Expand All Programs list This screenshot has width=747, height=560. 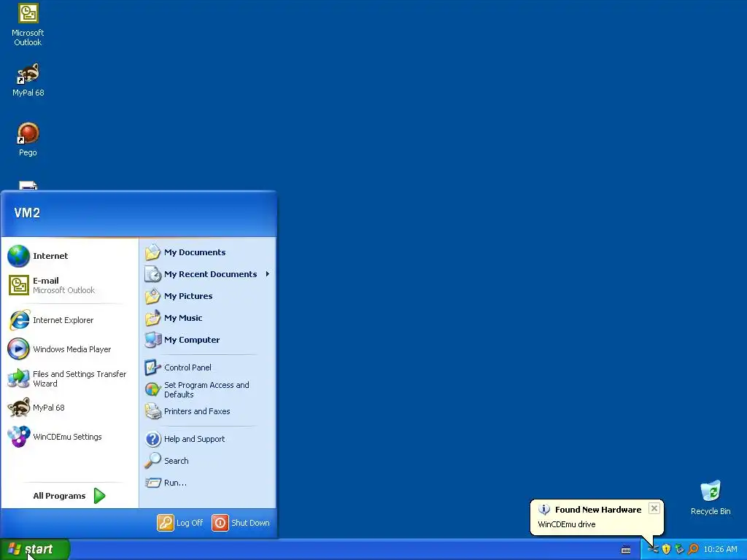coord(69,496)
